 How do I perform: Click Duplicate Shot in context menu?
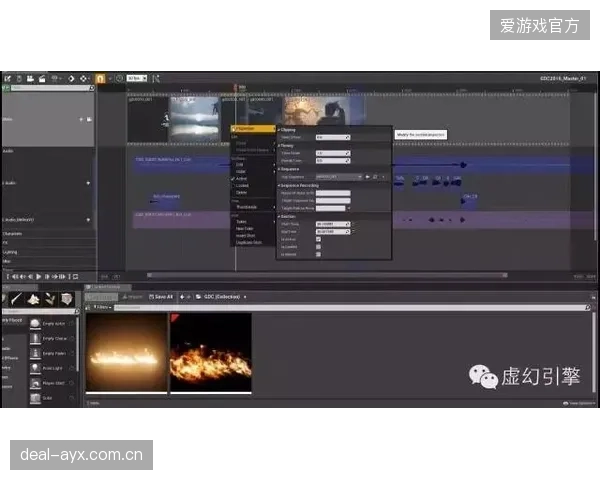pos(253,242)
